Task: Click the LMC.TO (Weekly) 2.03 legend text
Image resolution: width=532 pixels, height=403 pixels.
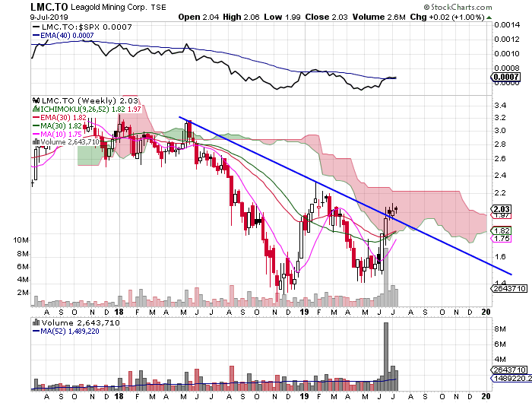Action: [x=90, y=100]
